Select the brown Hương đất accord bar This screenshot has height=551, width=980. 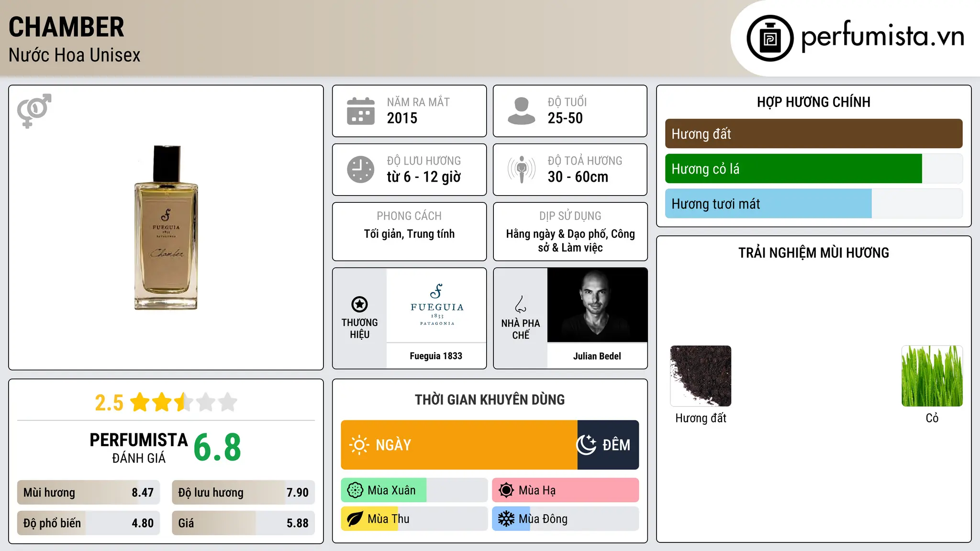813,134
